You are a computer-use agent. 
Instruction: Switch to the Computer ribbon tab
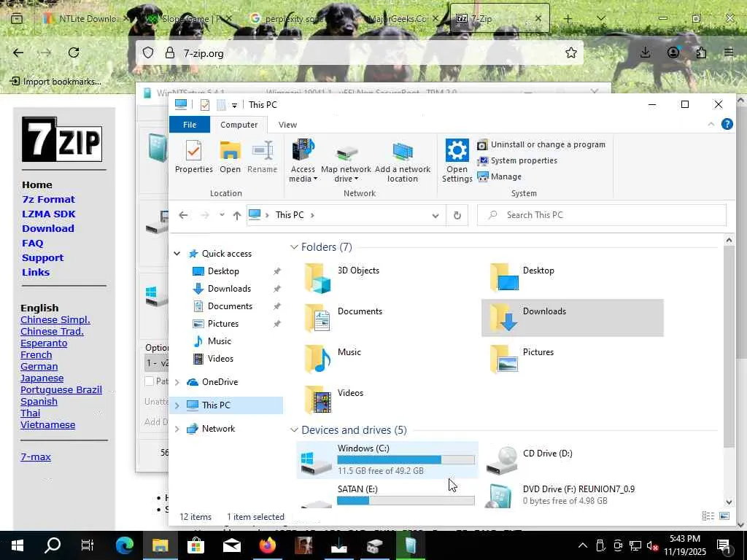239,125
